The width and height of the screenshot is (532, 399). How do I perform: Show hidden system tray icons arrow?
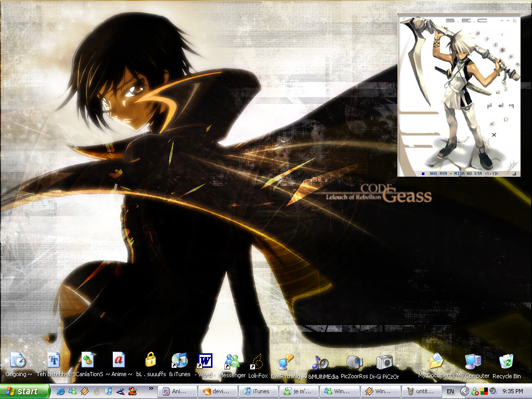[465, 391]
